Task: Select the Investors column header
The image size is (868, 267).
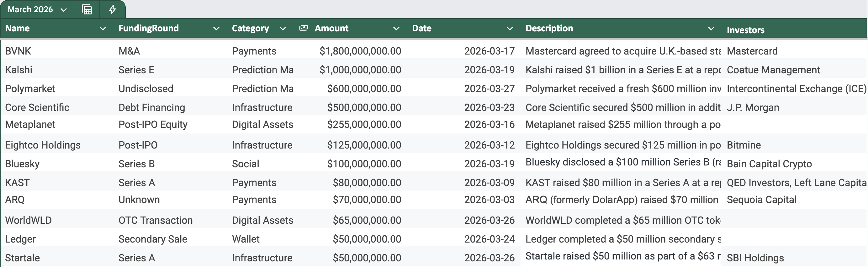Action: coord(745,30)
